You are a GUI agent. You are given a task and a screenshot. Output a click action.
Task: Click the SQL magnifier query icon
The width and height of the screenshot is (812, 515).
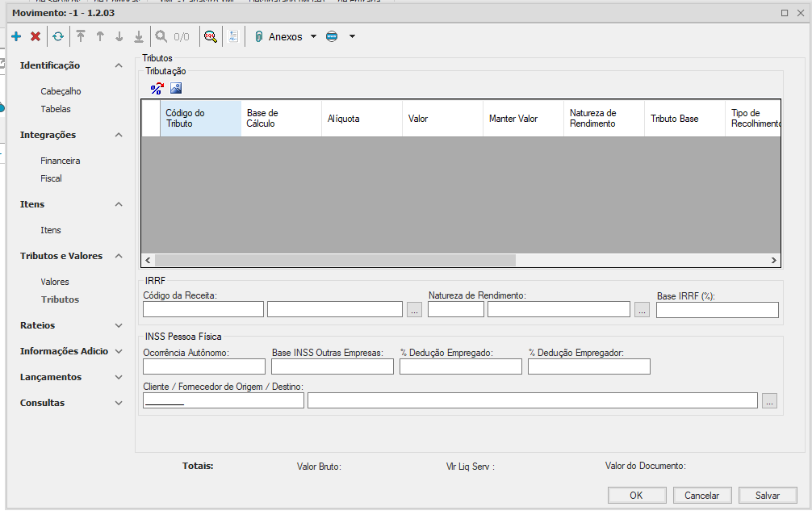[210, 36]
